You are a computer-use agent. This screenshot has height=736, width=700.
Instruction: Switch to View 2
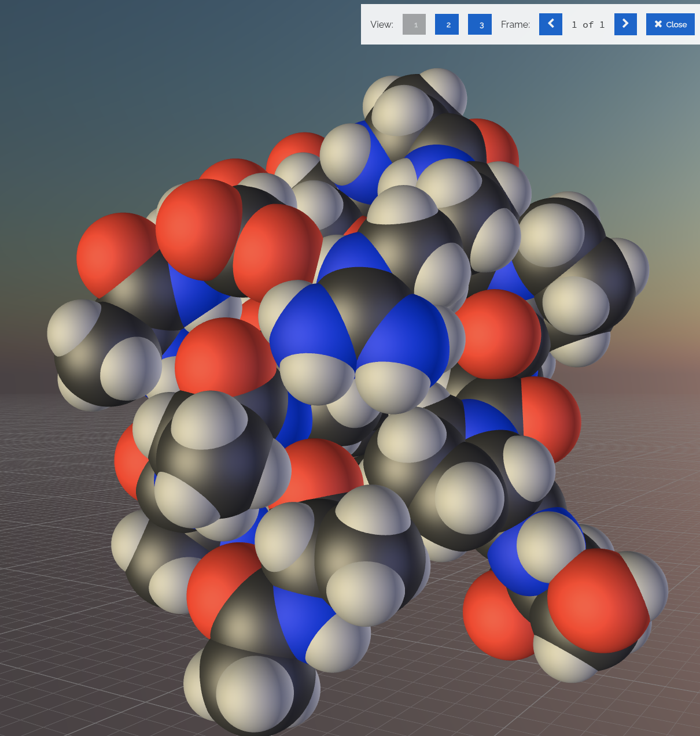[447, 24]
